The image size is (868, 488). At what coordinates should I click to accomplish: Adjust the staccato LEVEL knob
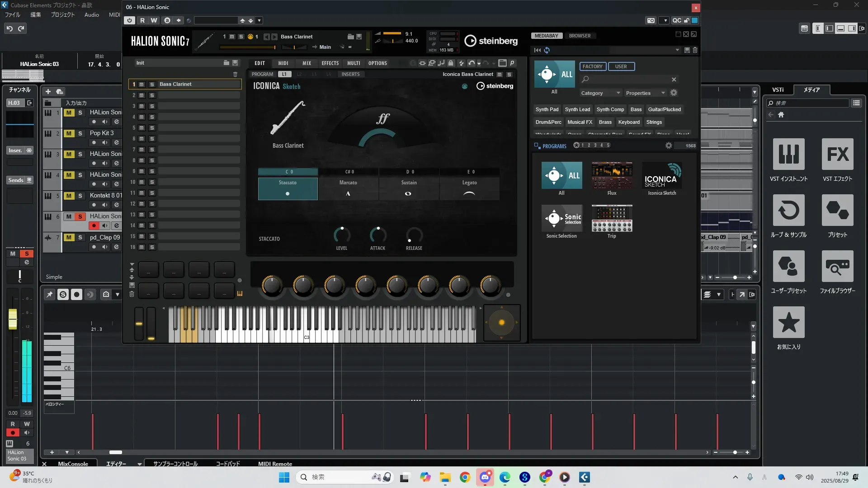(x=342, y=235)
